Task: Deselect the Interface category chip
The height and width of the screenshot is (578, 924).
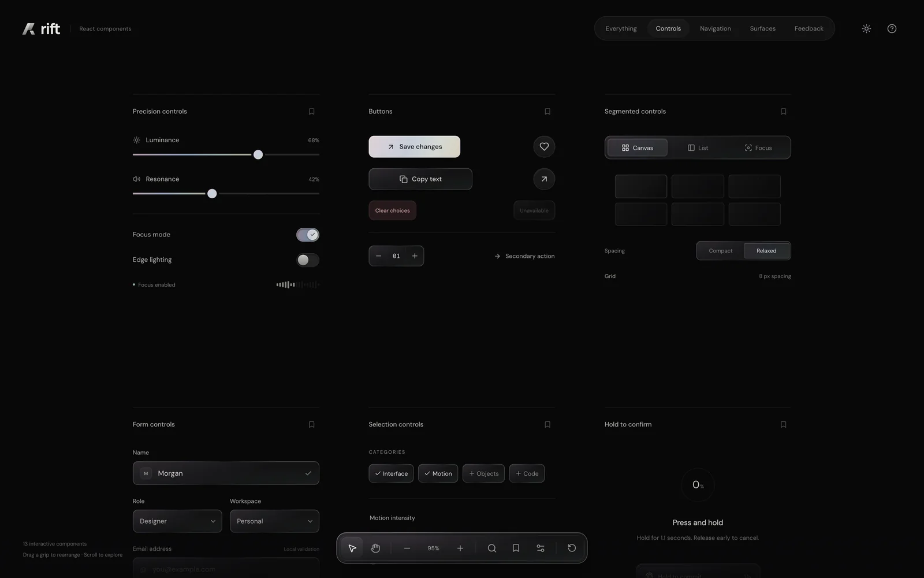Action: (x=391, y=473)
